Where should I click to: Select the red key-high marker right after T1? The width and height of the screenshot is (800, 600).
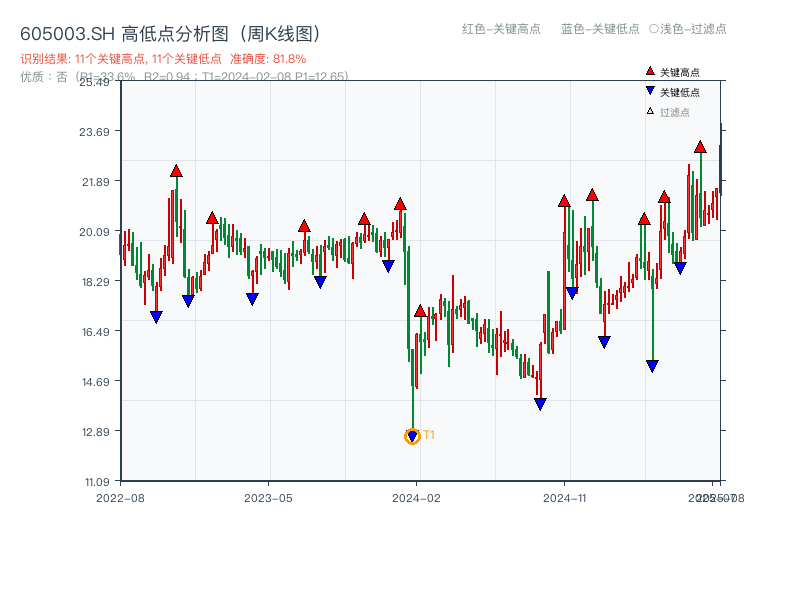point(420,311)
